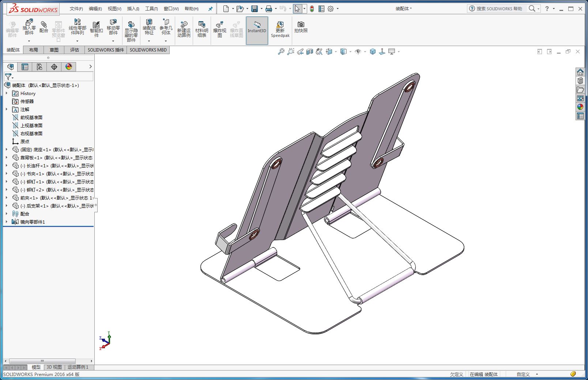Click the Smart Fasteners (智能扣件) icon
Screen dimensions: 588x380
click(x=96, y=29)
